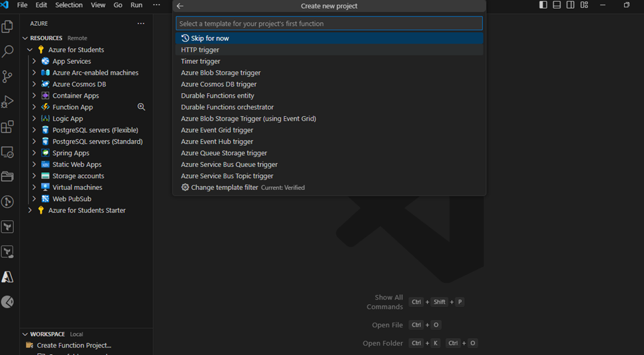The width and height of the screenshot is (644, 355).
Task: Click the template search input field
Action: 329,23
